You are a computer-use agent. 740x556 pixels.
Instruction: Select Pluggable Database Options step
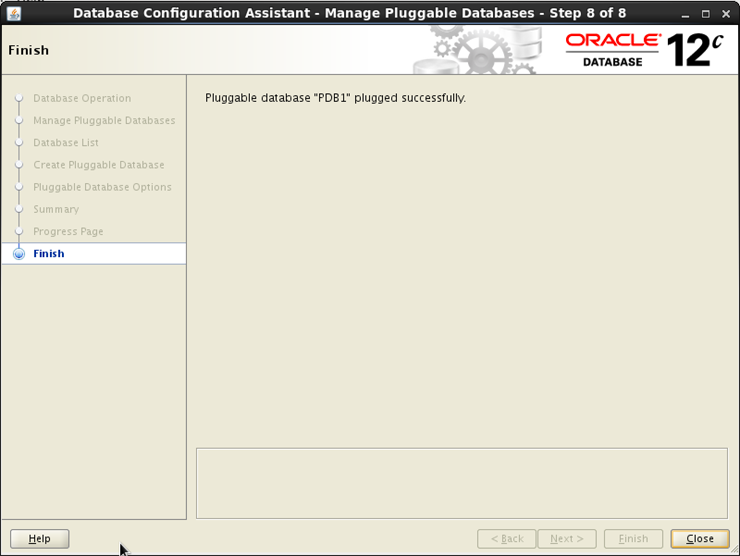102,187
